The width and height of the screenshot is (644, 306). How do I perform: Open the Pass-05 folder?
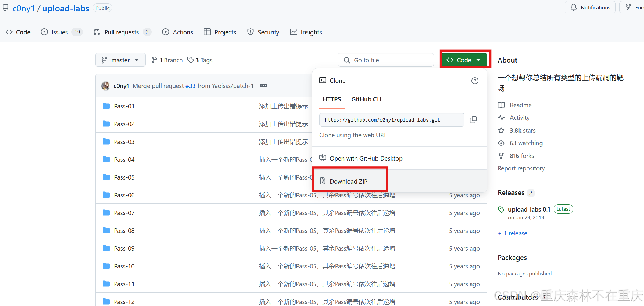coord(124,177)
